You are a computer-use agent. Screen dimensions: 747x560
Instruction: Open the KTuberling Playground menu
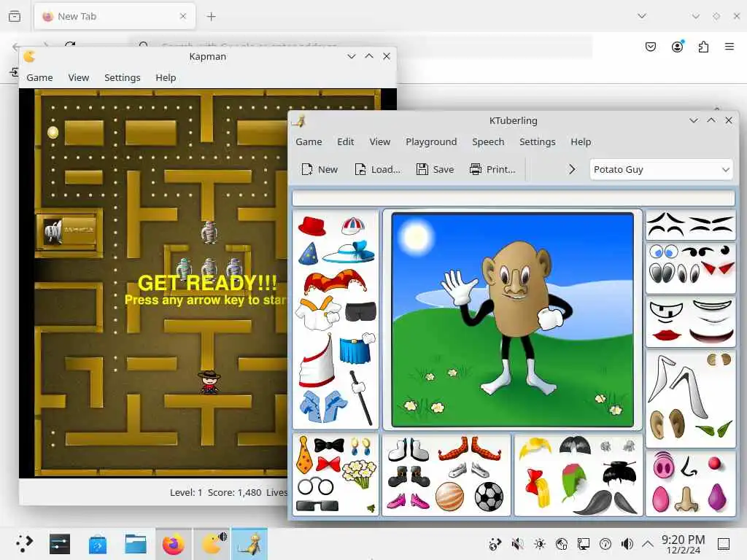pyautogui.click(x=431, y=142)
